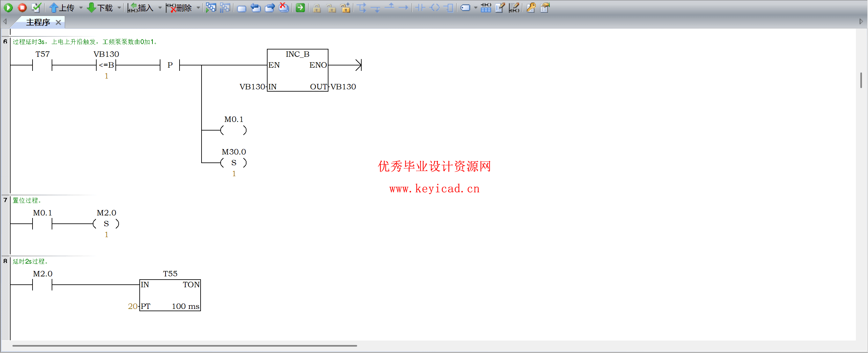Click the clipboard properties icon next to the key
Image resolution: width=868 pixels, height=353 pixels.
coord(545,7)
